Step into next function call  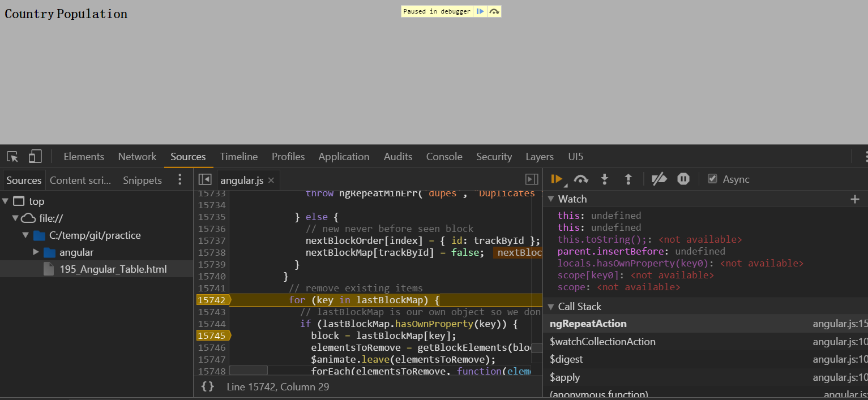(605, 179)
